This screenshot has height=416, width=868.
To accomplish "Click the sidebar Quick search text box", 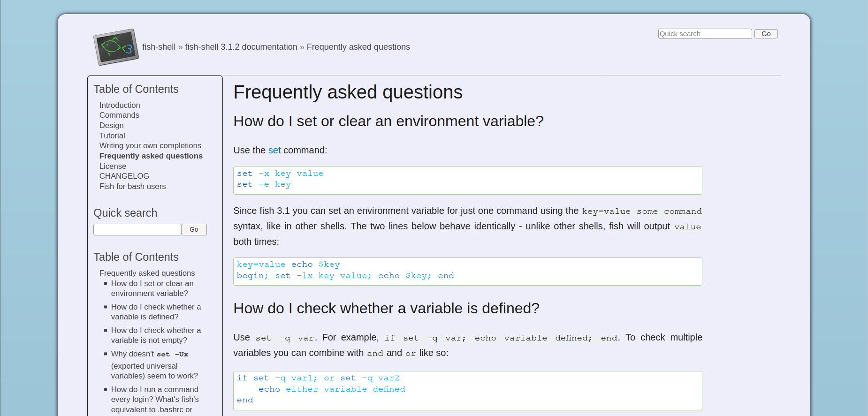I will [x=137, y=229].
